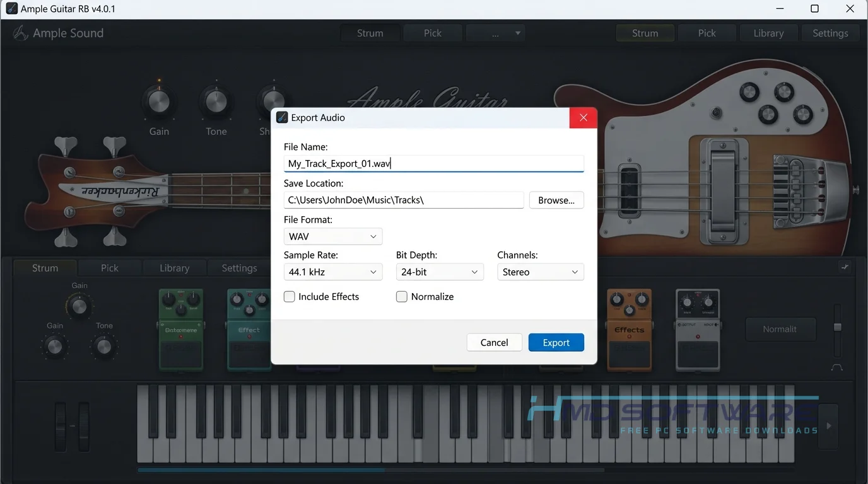
Task: Open the Library tab of the effects panel
Action: [x=175, y=268]
